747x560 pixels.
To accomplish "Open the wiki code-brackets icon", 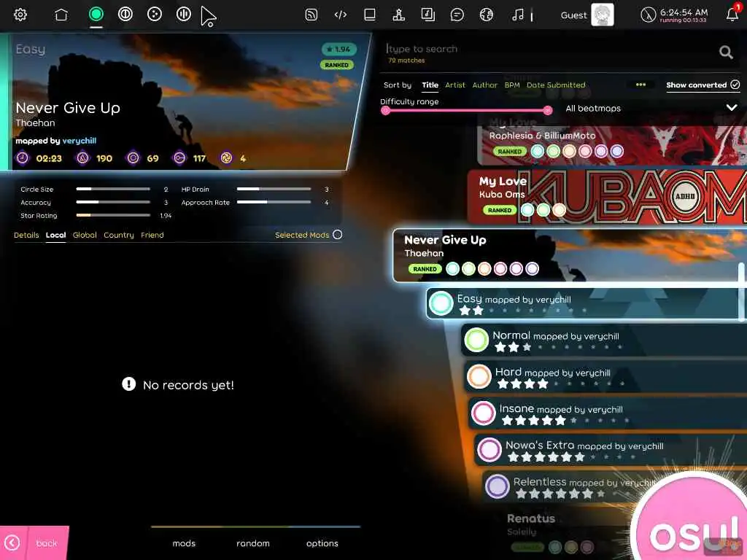I will click(x=341, y=15).
